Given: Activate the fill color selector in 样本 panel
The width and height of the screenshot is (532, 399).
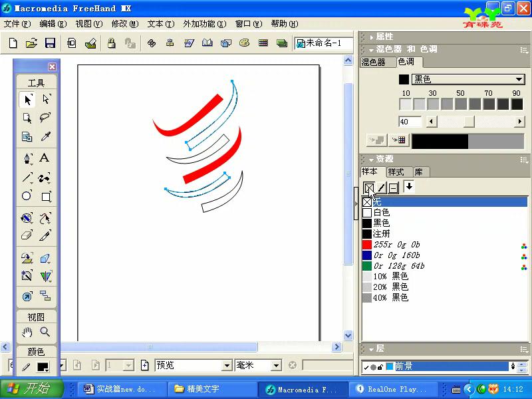Looking at the screenshot, I should [x=369, y=188].
